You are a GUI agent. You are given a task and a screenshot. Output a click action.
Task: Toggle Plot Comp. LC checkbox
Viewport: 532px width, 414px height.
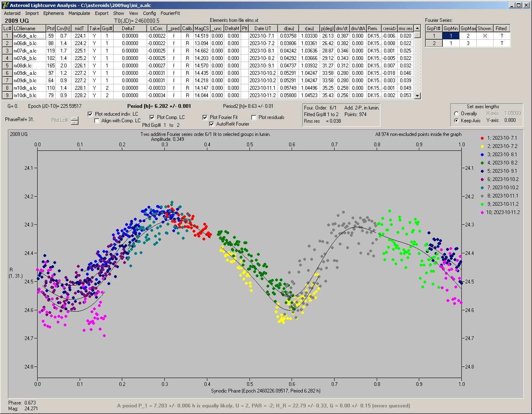(x=152, y=117)
